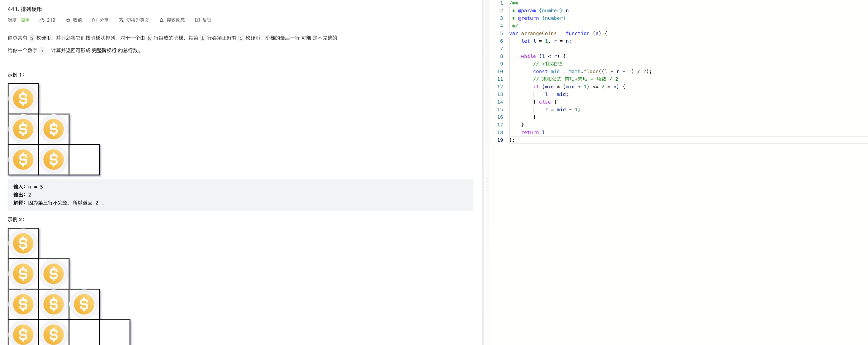This screenshot has height=345, width=868.
Task: Click the thumbs-up like icon
Action: pyautogui.click(x=42, y=20)
